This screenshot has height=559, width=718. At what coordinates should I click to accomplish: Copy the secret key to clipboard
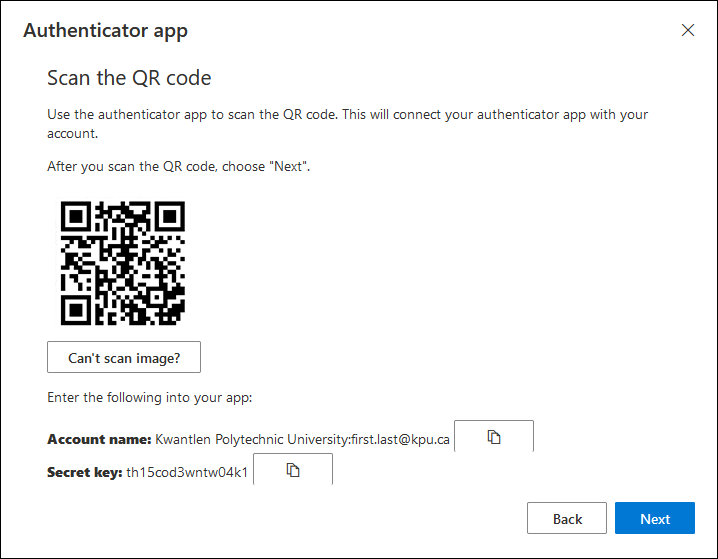(292, 470)
